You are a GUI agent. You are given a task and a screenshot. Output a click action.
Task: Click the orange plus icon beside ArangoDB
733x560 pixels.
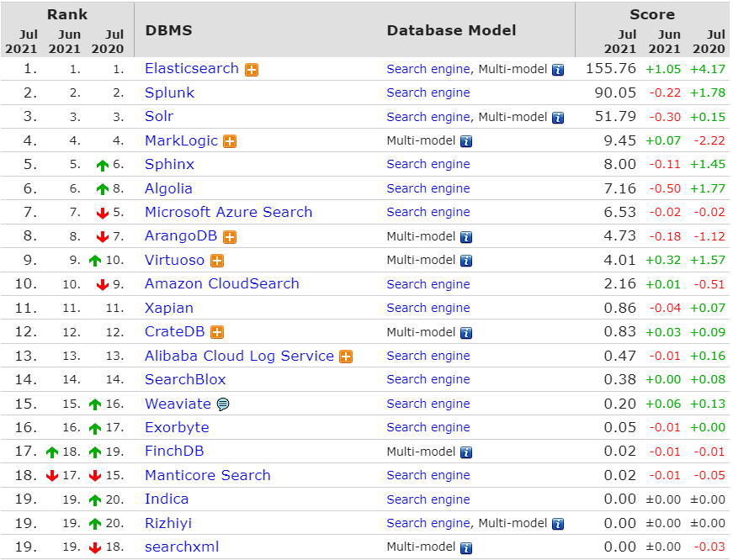(x=230, y=237)
